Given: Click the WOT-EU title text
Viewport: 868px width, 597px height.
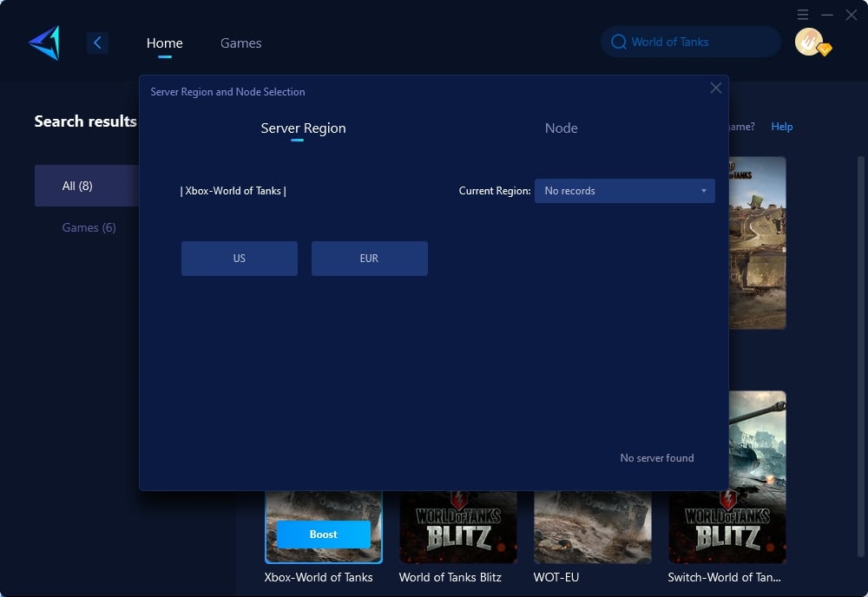Looking at the screenshot, I should 556,577.
